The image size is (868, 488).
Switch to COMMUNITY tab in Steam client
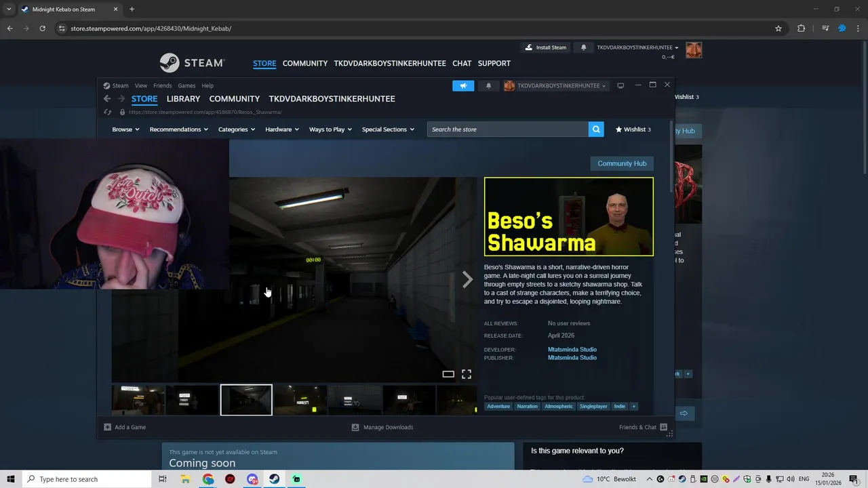click(x=235, y=99)
